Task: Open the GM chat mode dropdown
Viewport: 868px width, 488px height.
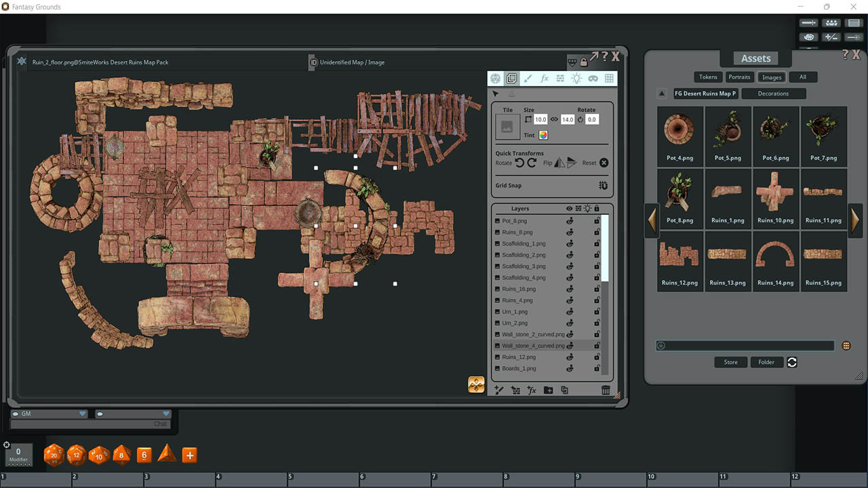Action: point(83,413)
